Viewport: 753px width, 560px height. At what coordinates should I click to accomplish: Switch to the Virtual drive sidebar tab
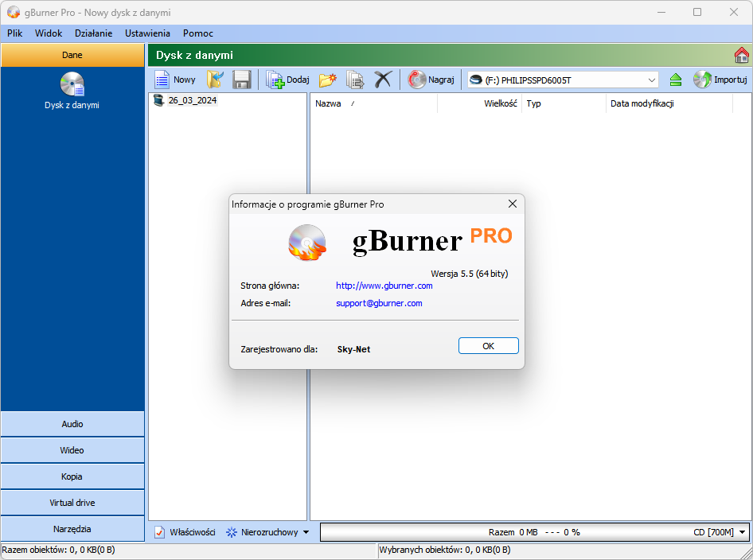pyautogui.click(x=72, y=503)
